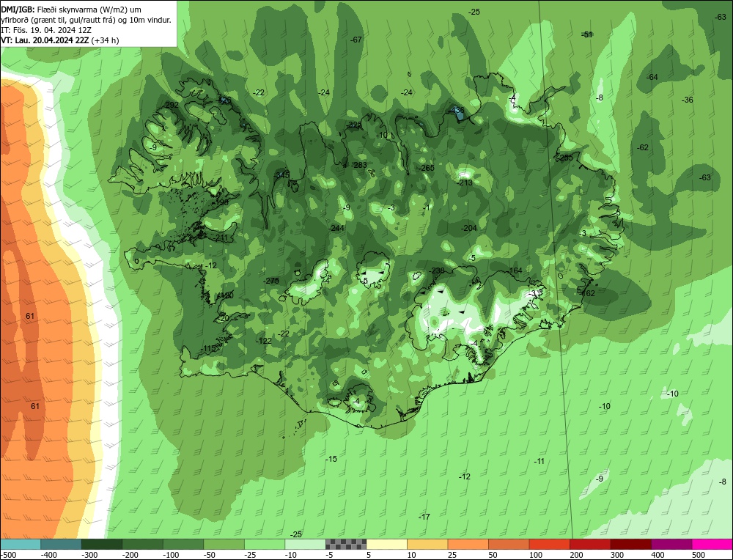Click the pale yellow swatch between 5 and 10
Image resolution: width=733 pixels, height=560 pixels.
point(386,544)
